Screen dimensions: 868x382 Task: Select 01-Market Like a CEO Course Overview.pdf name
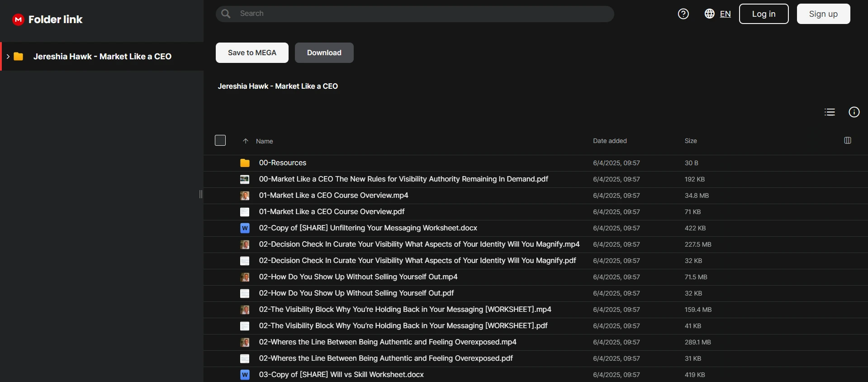[332, 212]
